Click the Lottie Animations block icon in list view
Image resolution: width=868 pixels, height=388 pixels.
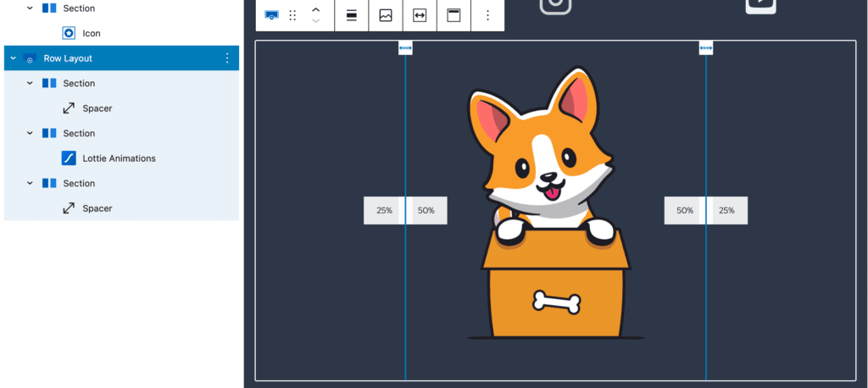pyautogui.click(x=69, y=158)
